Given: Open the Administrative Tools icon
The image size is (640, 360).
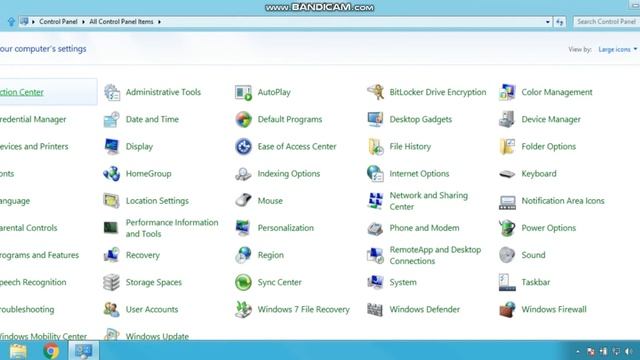Looking at the screenshot, I should [111, 92].
